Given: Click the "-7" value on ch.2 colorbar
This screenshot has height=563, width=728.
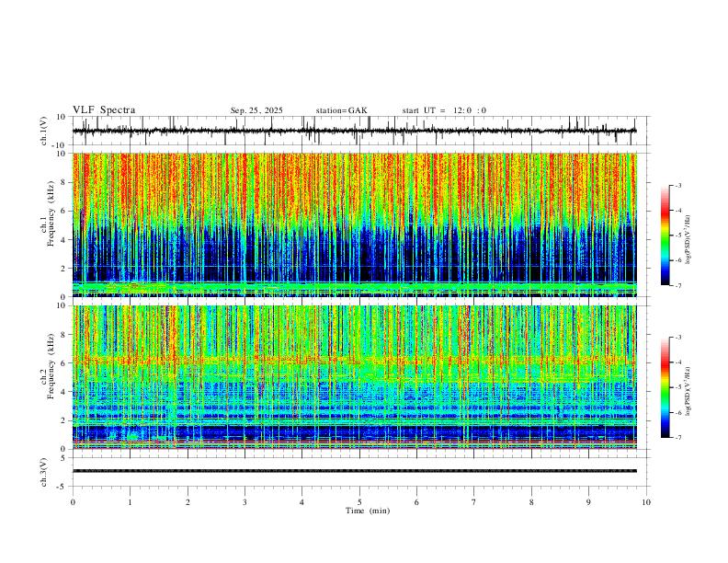Looking at the screenshot, I should click(678, 438).
